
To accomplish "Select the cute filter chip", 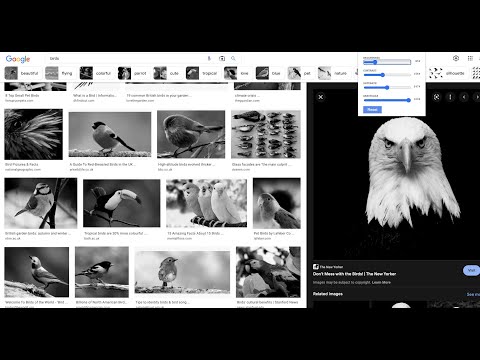I will [167, 73].
